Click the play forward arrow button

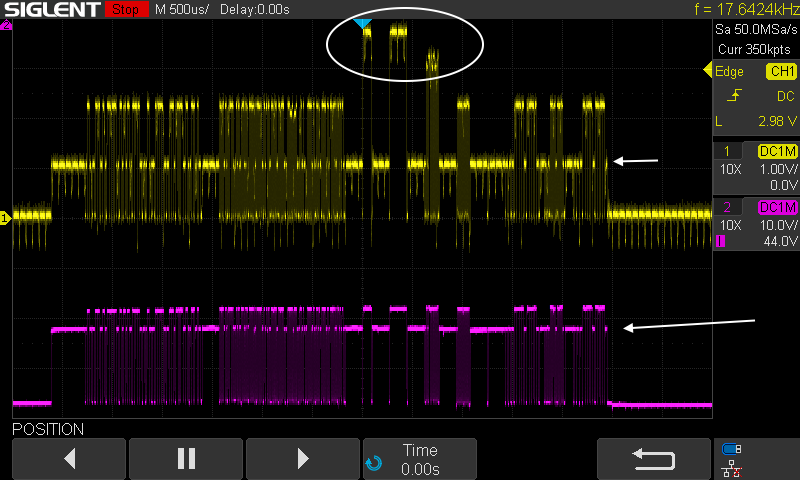(303, 458)
